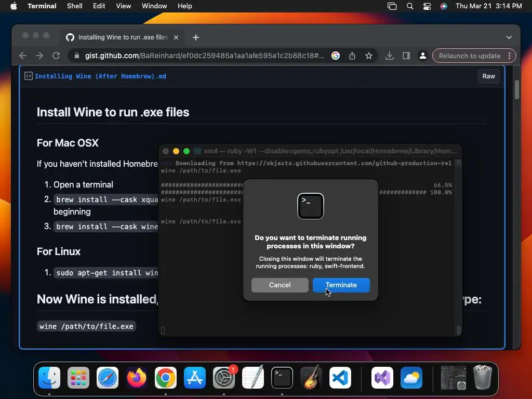The height and width of the screenshot is (399, 532).
Task: Open the Edit menu
Action: [x=99, y=6]
